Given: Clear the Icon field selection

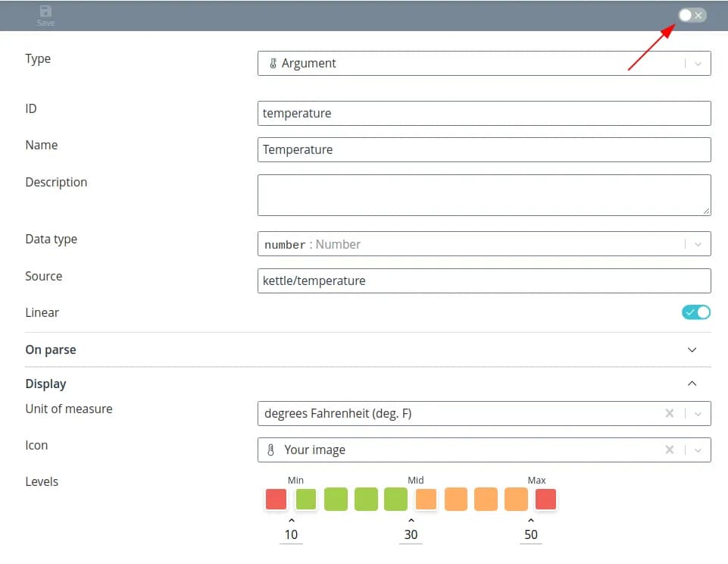Looking at the screenshot, I should (669, 450).
